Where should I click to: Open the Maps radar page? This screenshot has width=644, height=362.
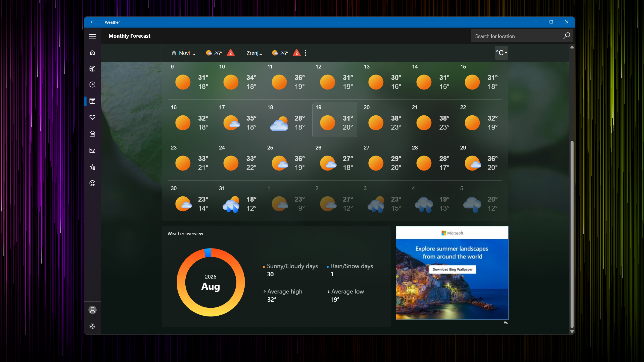coord(93,68)
